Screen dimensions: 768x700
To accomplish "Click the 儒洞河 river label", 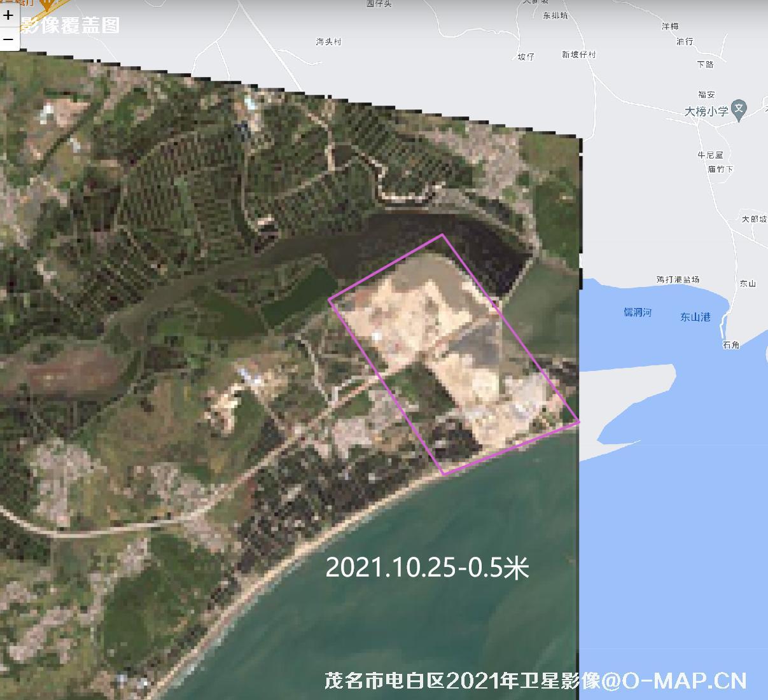I will click(x=637, y=312).
